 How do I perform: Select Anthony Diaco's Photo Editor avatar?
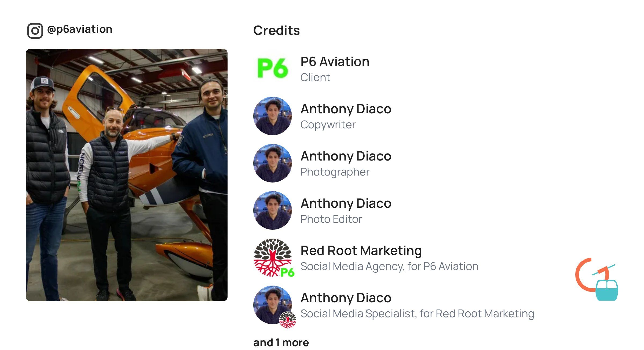(x=273, y=210)
